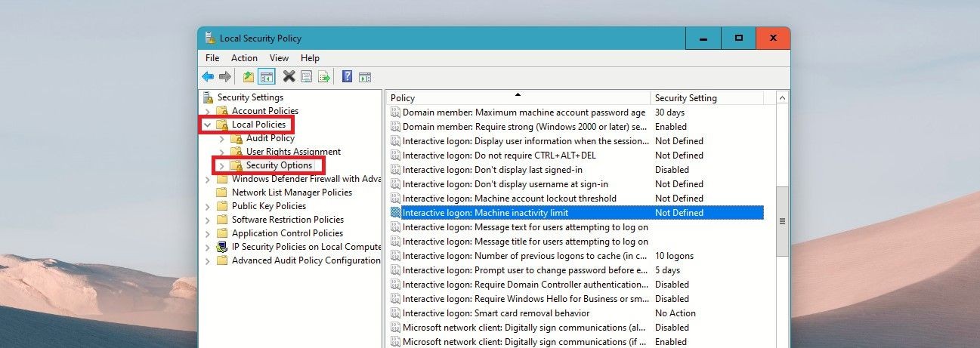980x348 pixels.
Task: Click the User Rights Assignment folder icon
Action: click(236, 152)
